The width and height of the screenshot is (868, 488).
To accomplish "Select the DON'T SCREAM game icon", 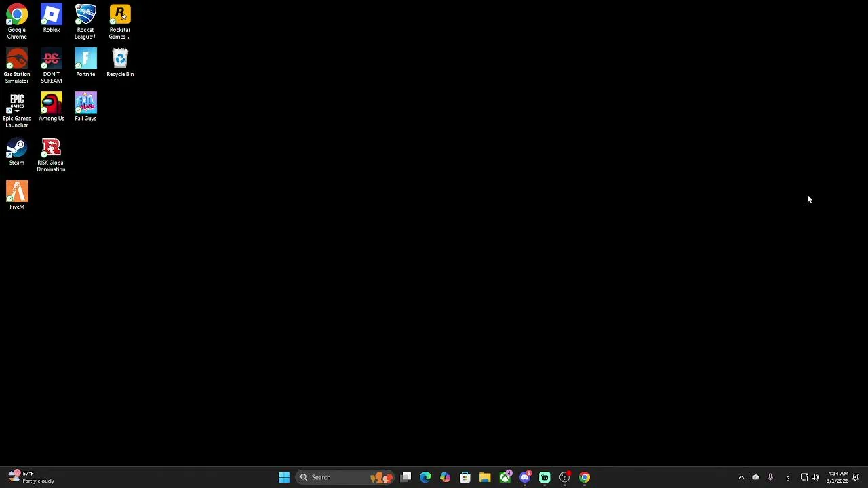I will click(52, 66).
